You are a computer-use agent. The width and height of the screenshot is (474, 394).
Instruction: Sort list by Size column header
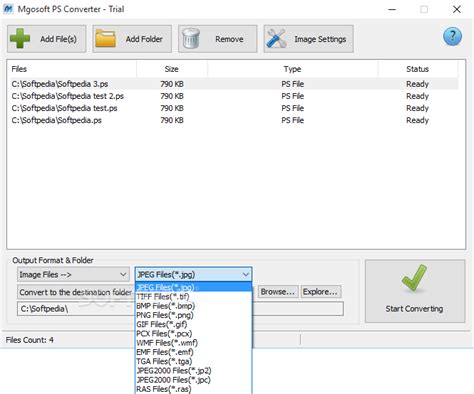[172, 69]
